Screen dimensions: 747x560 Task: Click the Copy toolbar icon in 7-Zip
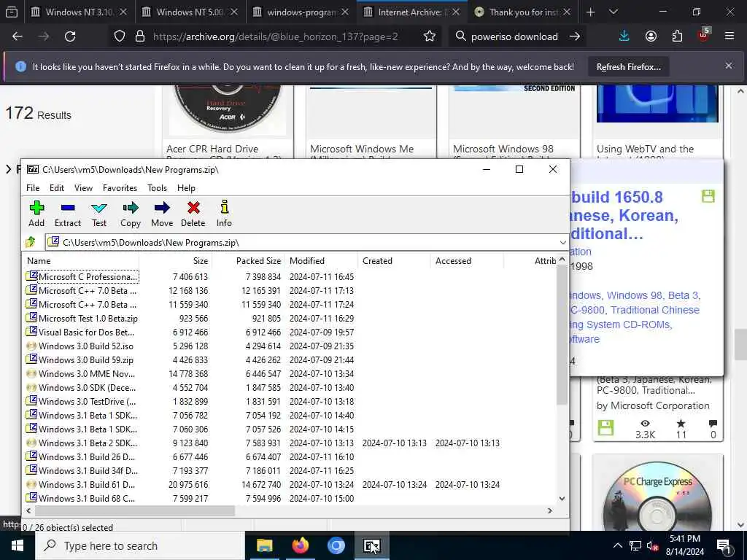(131, 214)
